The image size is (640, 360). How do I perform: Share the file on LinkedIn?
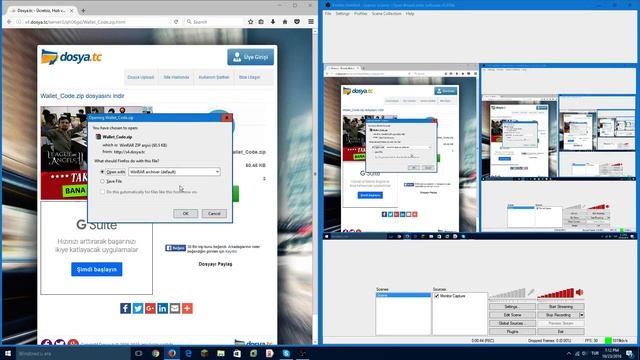point(162,308)
